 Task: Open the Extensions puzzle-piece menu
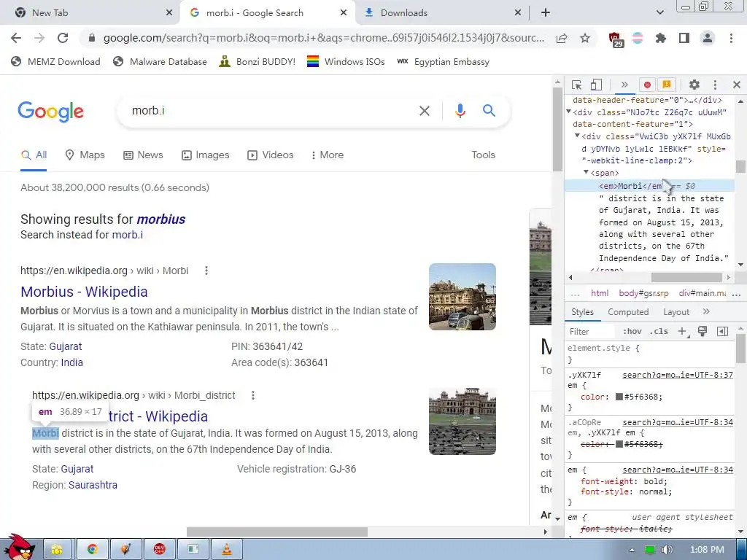(661, 38)
